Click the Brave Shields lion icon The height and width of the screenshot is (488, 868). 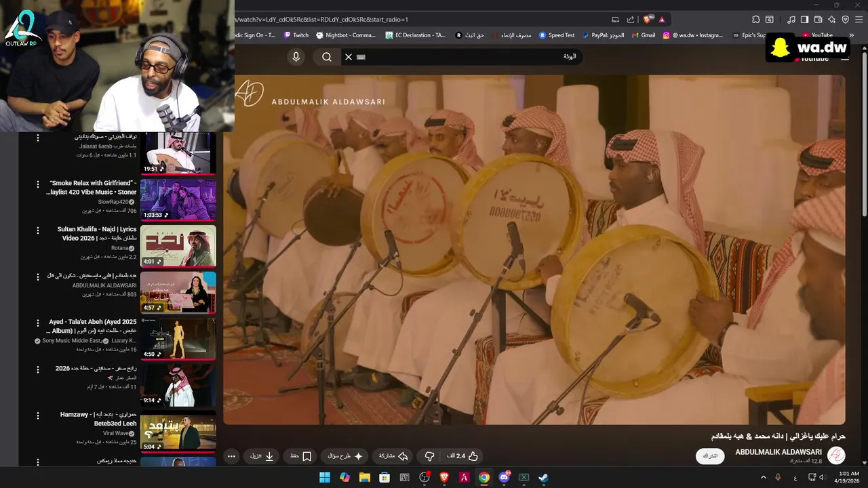(x=648, y=20)
